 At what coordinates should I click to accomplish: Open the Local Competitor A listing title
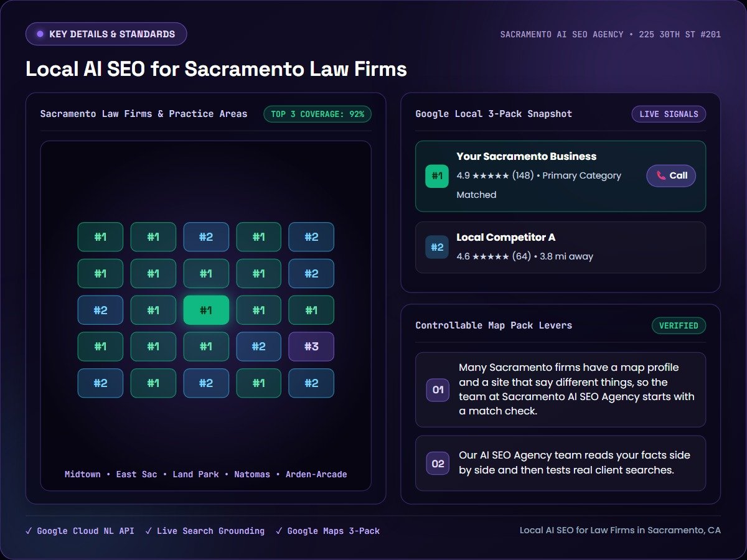[506, 237]
